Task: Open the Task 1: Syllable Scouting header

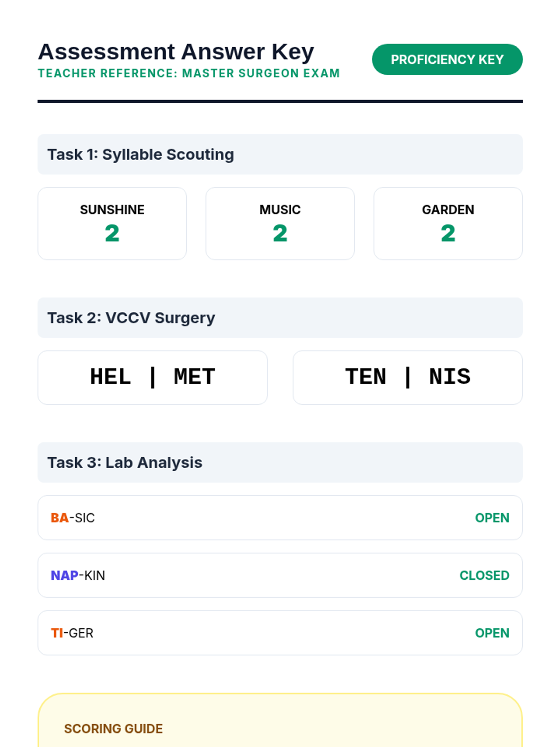Action: point(280,154)
